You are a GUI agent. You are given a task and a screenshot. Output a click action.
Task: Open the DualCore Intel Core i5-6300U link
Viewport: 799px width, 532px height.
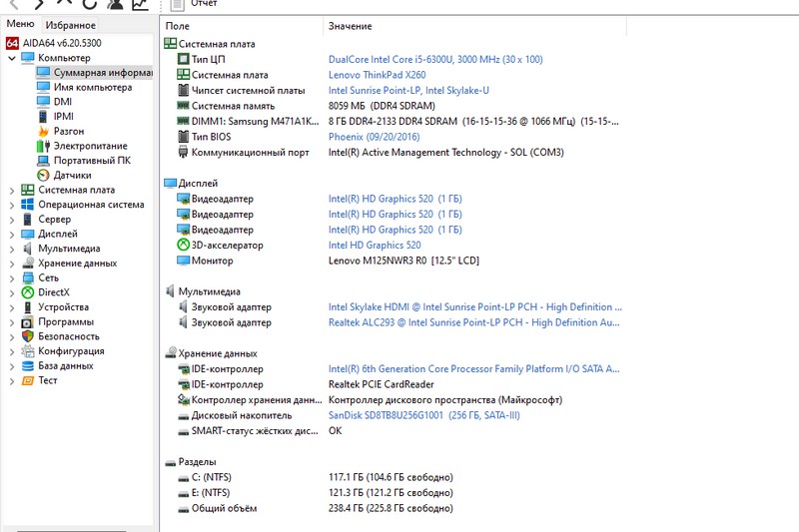tap(435, 59)
